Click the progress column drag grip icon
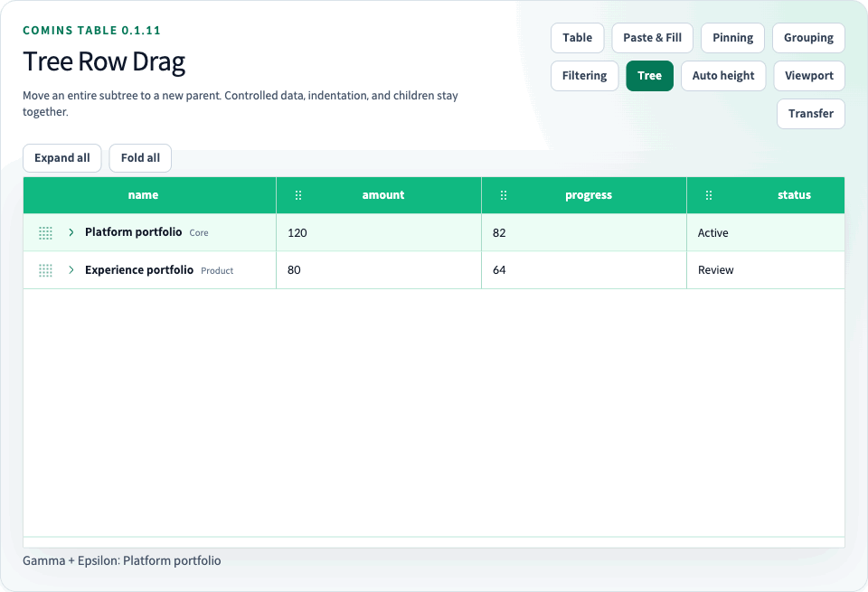Screen dimensions: 868x592 504,195
